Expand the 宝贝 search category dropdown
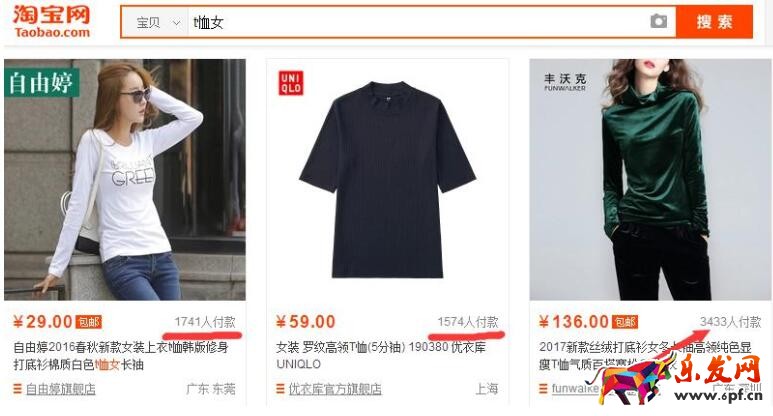This screenshot has height=416, width=773. click(x=155, y=22)
